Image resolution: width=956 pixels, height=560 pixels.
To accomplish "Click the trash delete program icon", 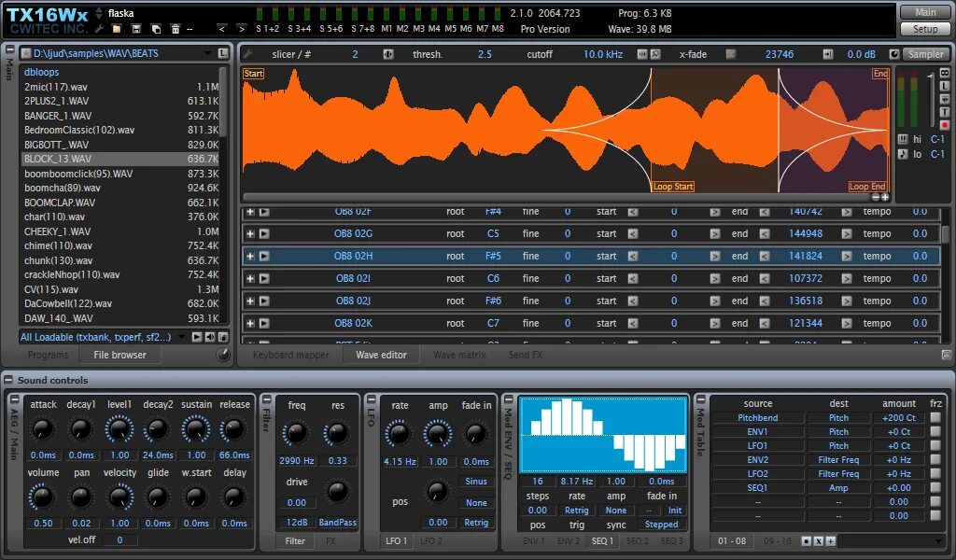I will (176, 29).
